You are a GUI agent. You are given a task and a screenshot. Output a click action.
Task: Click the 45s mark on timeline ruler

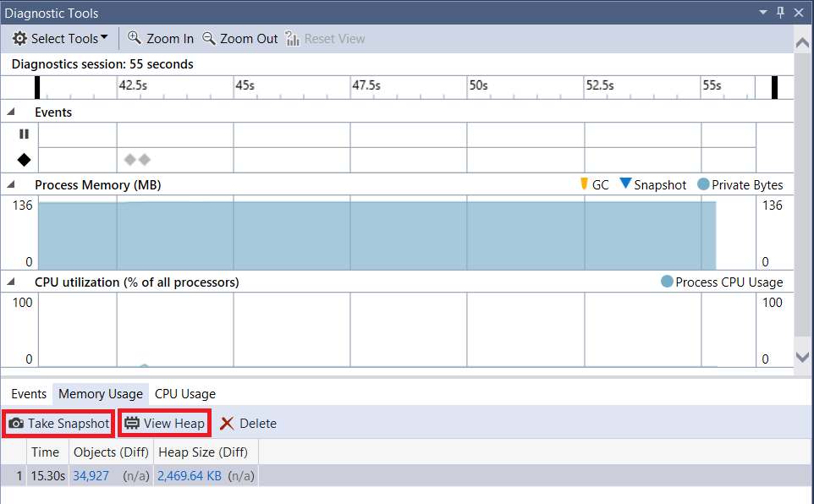click(245, 85)
